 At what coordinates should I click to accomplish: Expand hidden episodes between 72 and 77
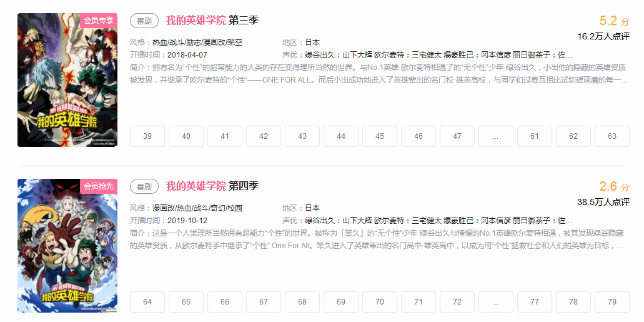point(496,302)
